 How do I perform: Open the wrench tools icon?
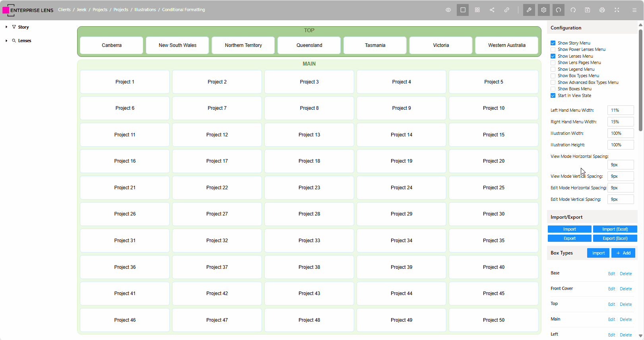529,10
